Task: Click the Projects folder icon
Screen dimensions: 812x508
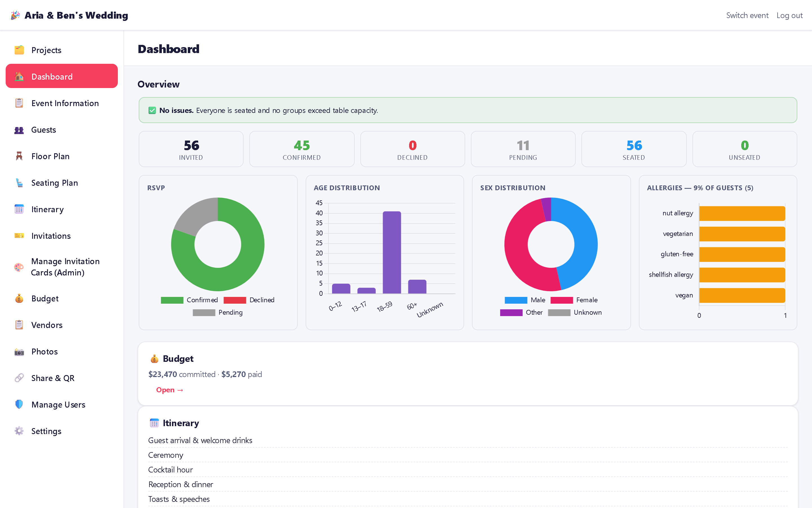Action: (x=19, y=50)
